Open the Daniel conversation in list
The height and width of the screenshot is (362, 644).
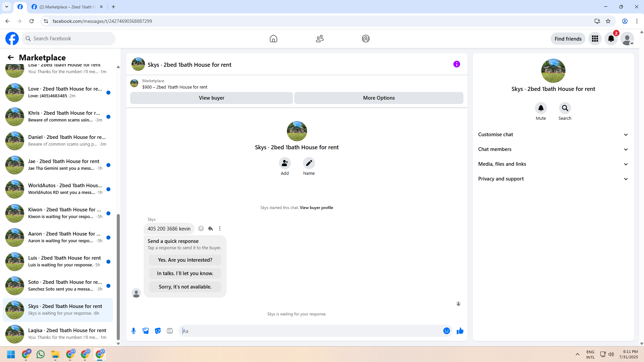[58, 141]
